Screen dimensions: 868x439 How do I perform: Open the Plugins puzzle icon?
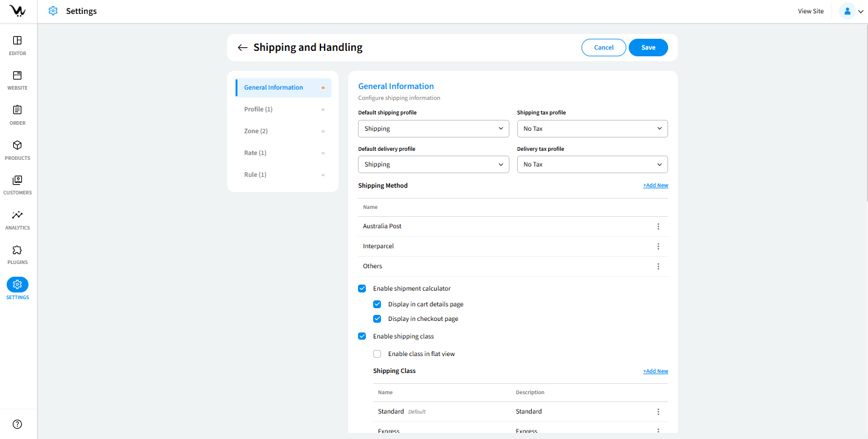[18, 250]
